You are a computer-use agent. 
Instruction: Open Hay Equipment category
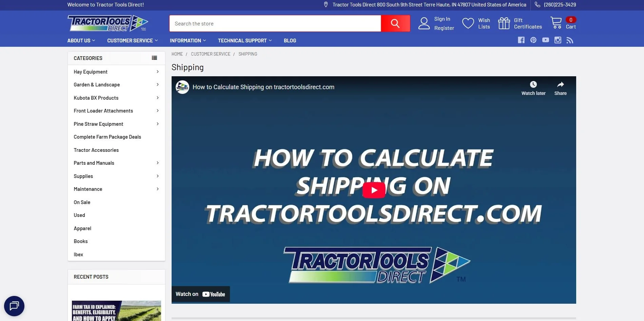[91, 72]
